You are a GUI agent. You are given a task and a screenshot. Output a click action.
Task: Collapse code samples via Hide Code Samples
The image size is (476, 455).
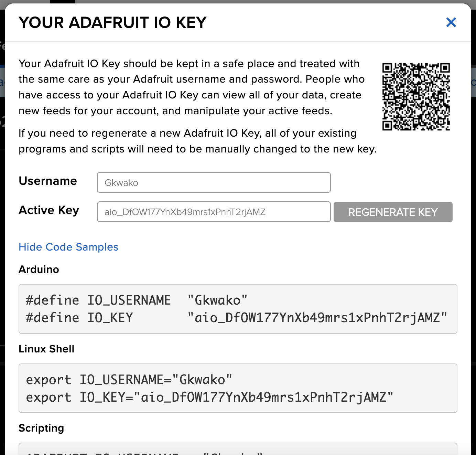click(x=68, y=247)
